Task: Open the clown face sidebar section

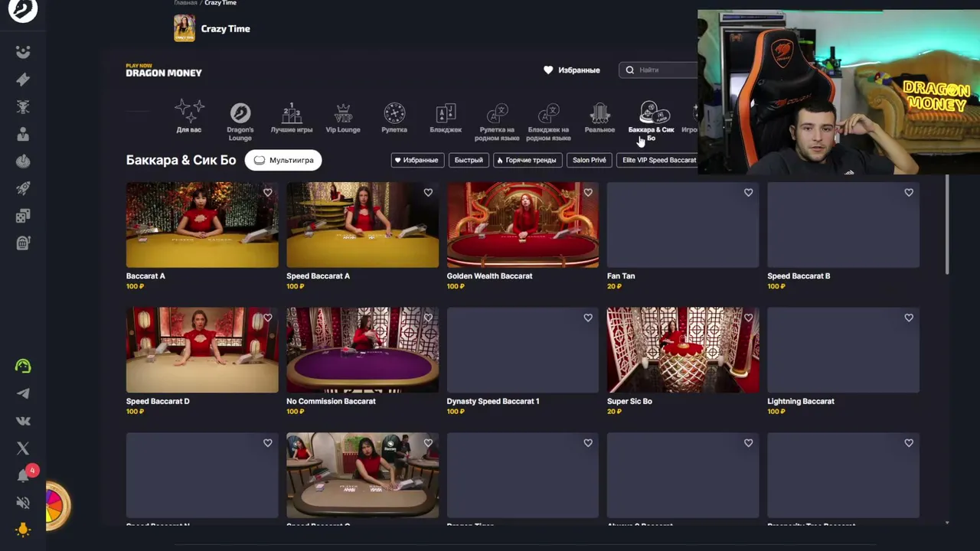Action: (23, 52)
